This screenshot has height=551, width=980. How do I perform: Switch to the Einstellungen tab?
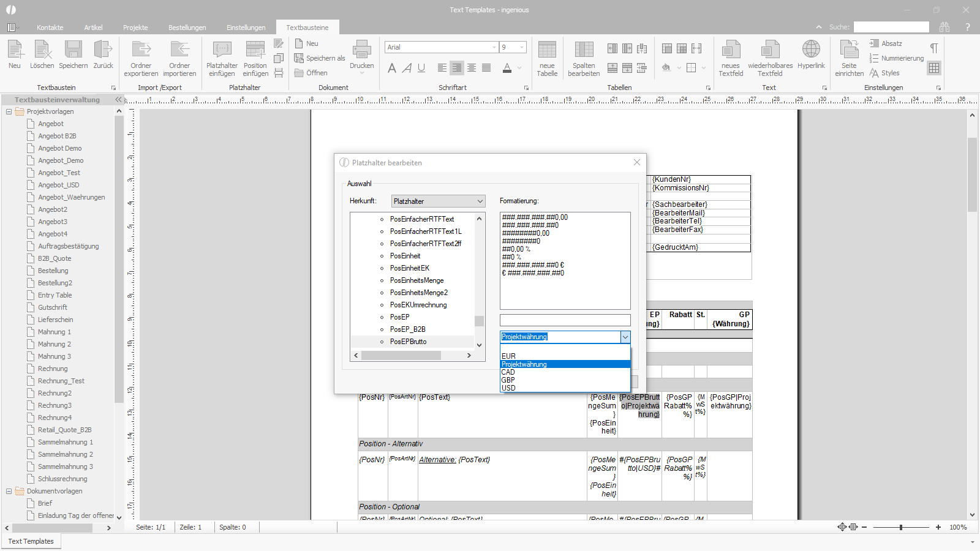[x=246, y=28]
